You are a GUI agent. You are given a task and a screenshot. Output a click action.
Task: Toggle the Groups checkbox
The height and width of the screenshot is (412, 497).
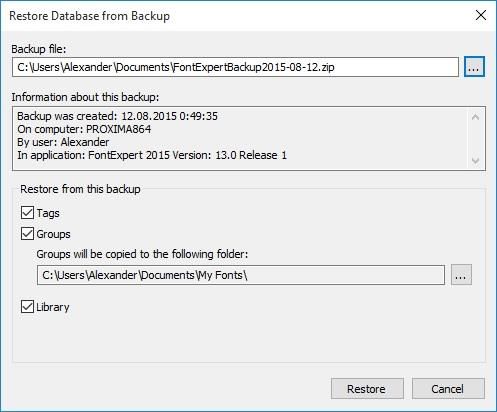[27, 234]
